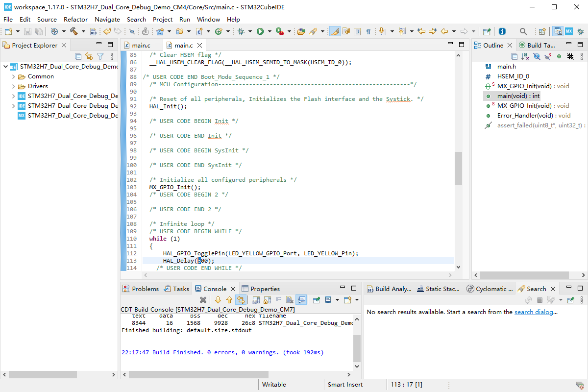This screenshot has height=392, width=588.
Task: Click the editor vertical scrollbar thumb
Action: [x=458, y=169]
